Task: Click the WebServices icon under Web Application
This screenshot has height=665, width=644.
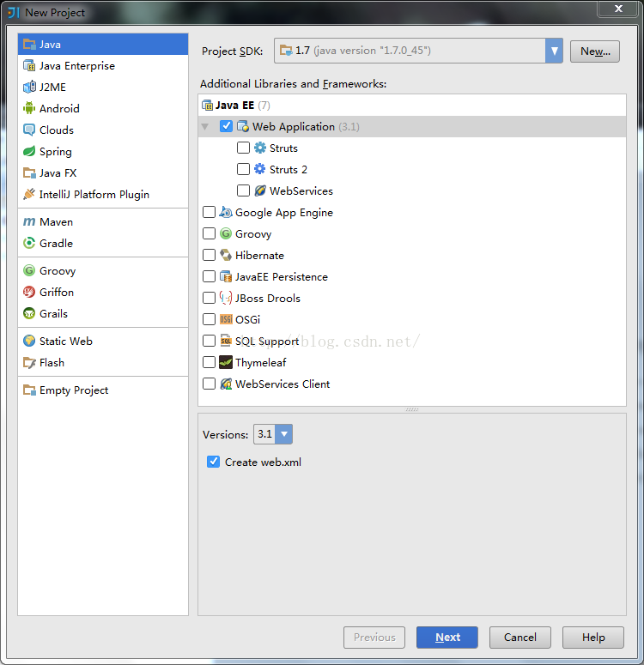Action: pos(260,190)
